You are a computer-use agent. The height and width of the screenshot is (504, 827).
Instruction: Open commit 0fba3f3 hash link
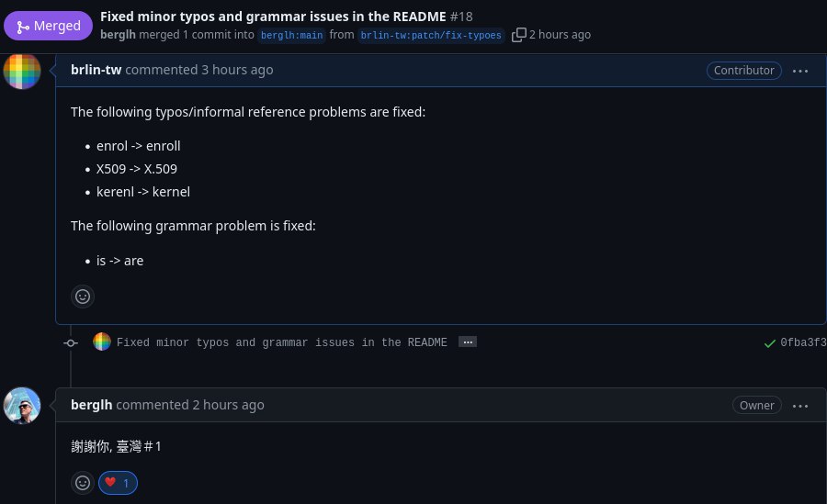pos(803,342)
